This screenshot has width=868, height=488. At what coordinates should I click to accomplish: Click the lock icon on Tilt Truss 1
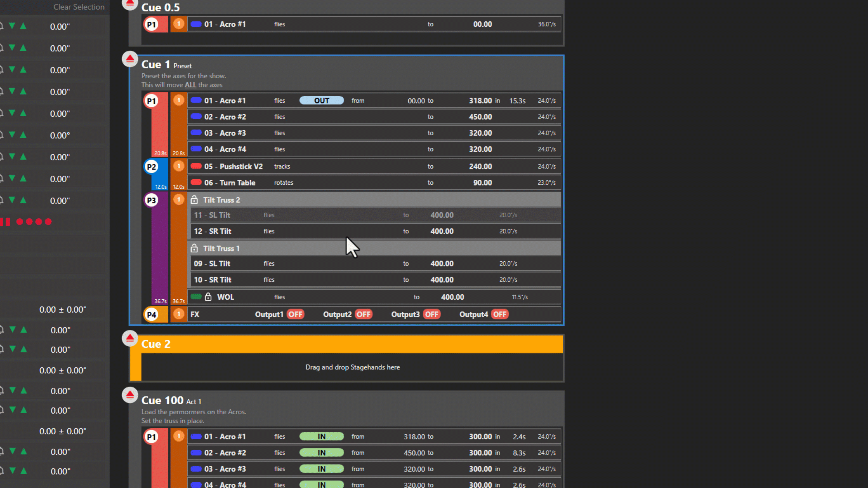click(194, 249)
